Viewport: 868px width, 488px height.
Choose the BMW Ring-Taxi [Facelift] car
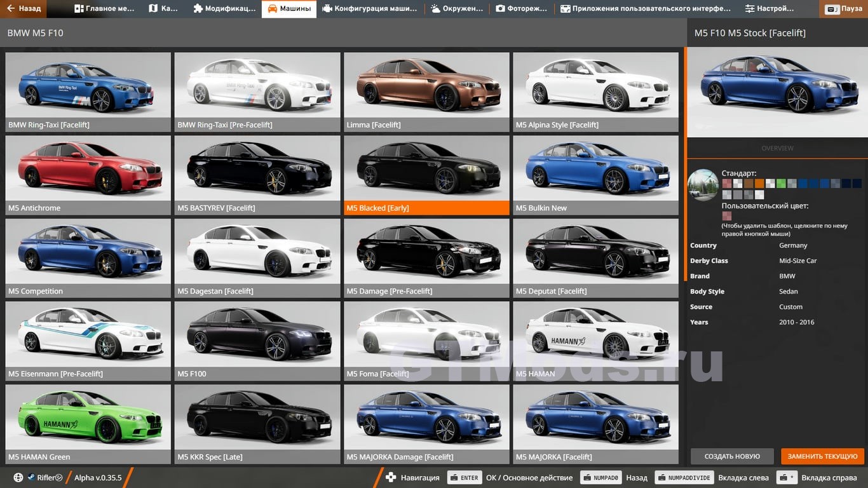(88, 92)
